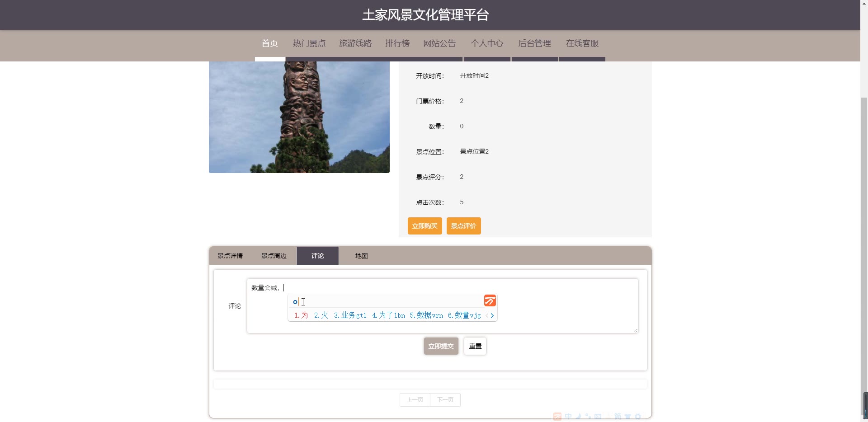Click the 景点评价 button
868x422 pixels.
(464, 226)
